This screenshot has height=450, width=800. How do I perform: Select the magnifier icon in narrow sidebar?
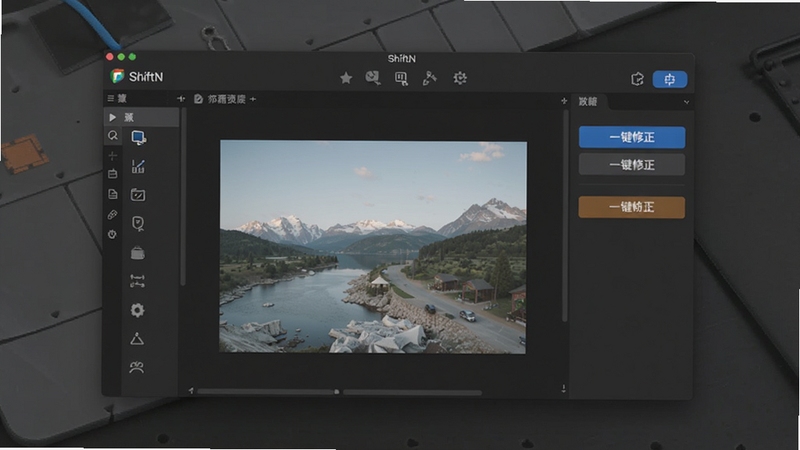(x=113, y=136)
